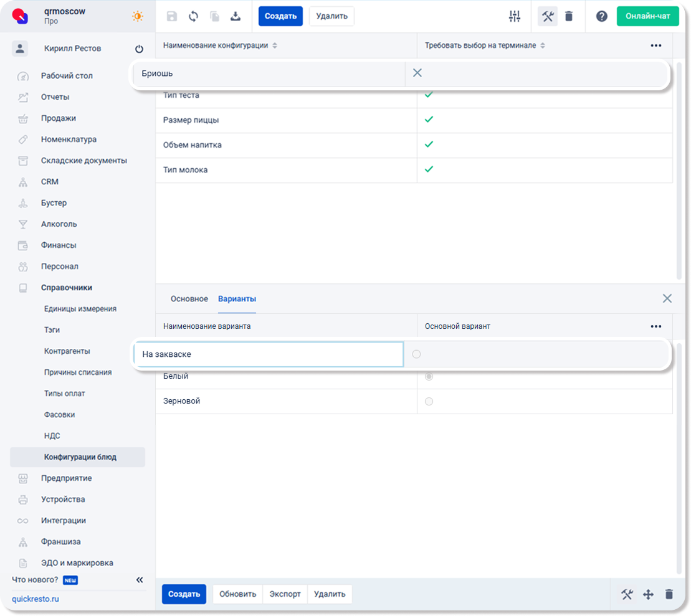This screenshot has width=691, height=616.
Task: Open the Онлайн-чат button
Action: point(648,16)
